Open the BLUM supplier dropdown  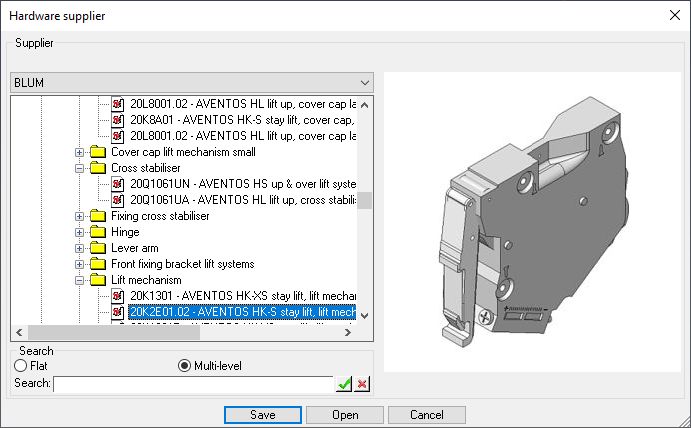tap(363, 82)
